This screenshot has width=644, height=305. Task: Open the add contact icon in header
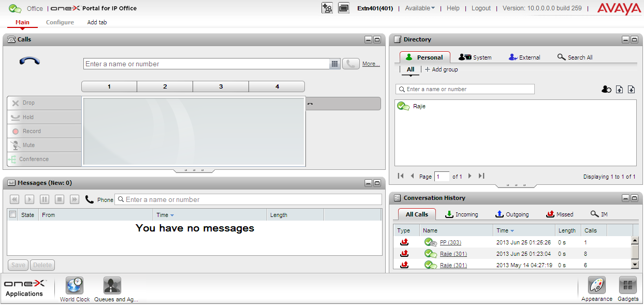tap(327, 8)
